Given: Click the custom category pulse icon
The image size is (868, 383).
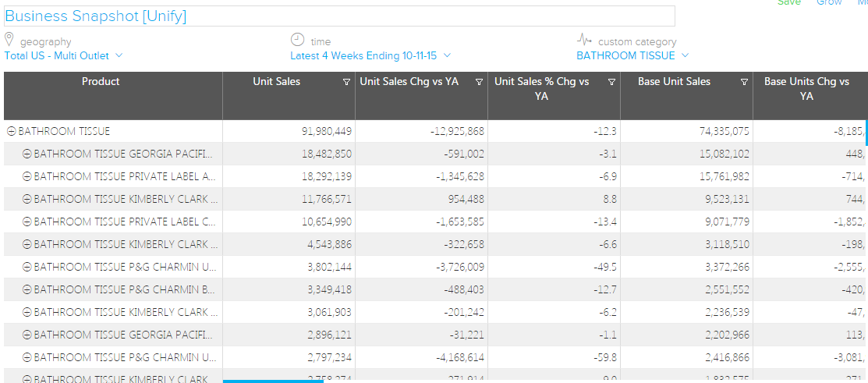Looking at the screenshot, I should (585, 40).
